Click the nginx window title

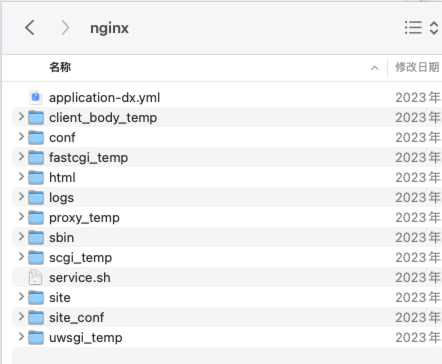[109, 28]
